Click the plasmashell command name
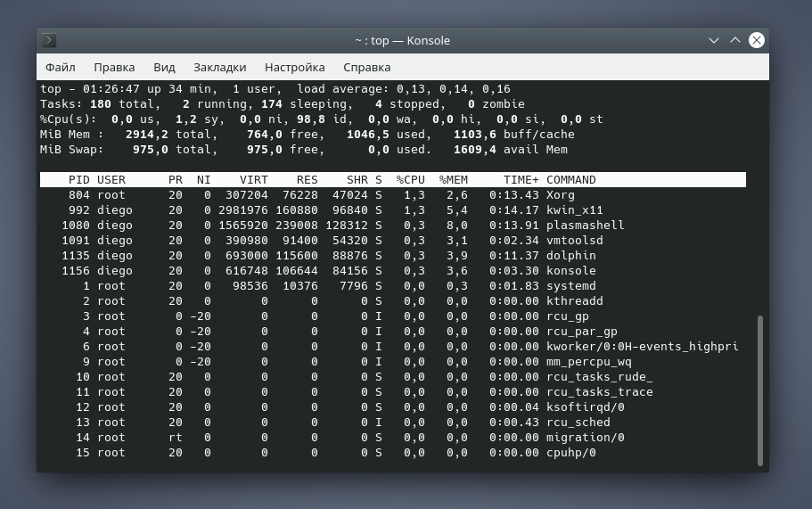This screenshot has height=509, width=812. 585,226
